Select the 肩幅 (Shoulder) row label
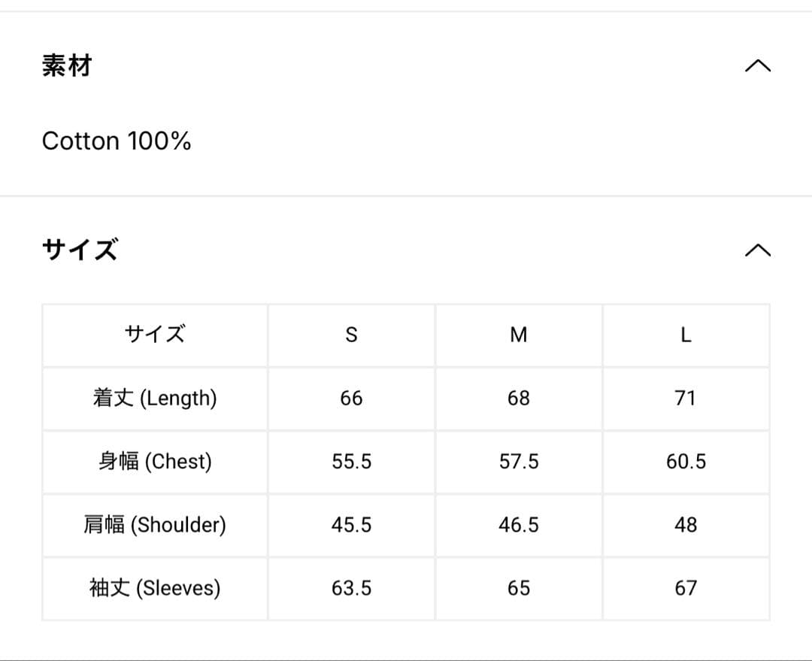Image resolution: width=812 pixels, height=661 pixels. click(x=155, y=524)
